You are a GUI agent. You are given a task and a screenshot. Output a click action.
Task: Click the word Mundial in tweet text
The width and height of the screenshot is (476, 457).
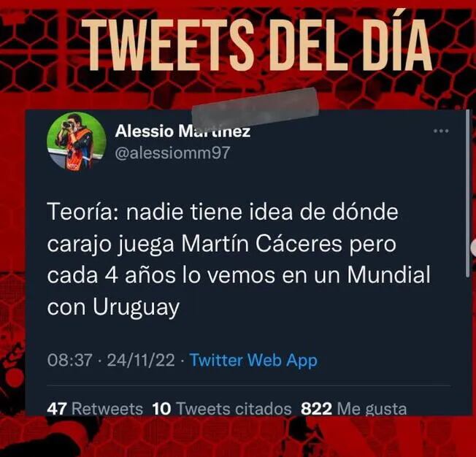[388, 274]
